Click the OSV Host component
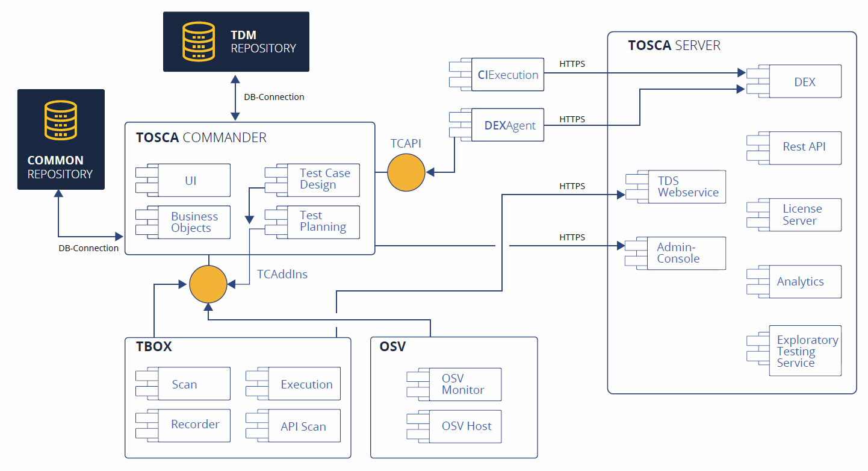This screenshot has height=471, width=868. coord(454,426)
